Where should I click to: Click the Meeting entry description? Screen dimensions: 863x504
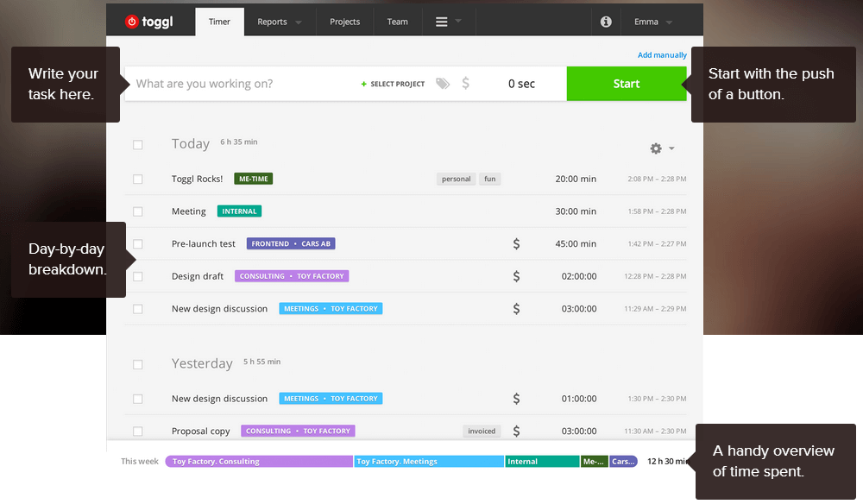(x=188, y=211)
